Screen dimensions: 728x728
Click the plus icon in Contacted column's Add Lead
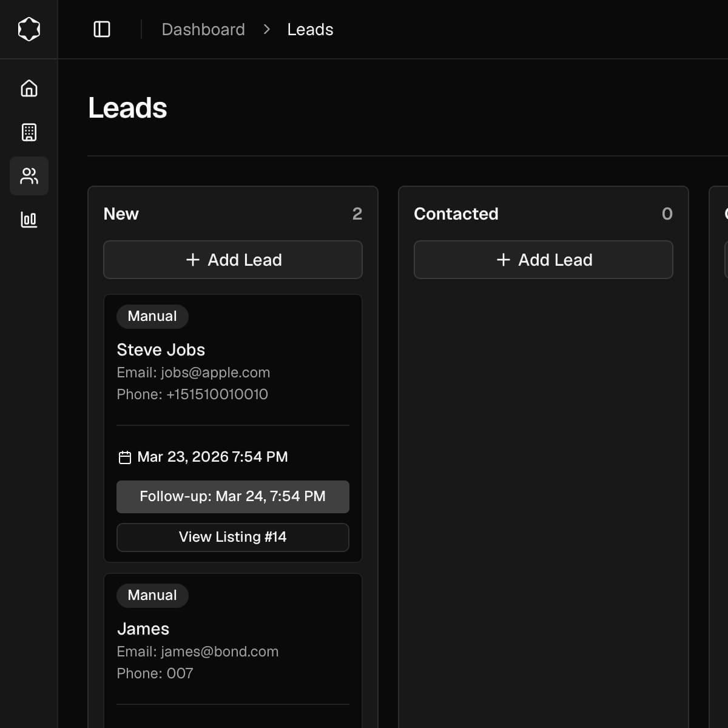pyautogui.click(x=504, y=260)
